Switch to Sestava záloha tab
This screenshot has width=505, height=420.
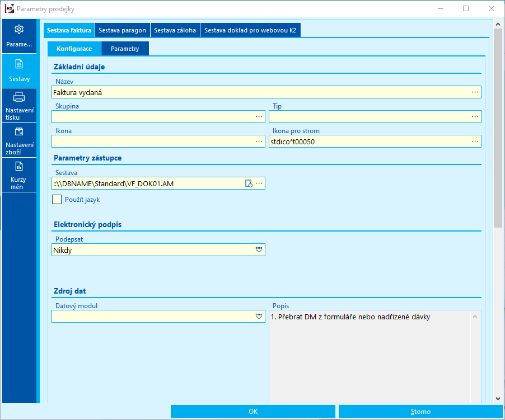tap(175, 30)
